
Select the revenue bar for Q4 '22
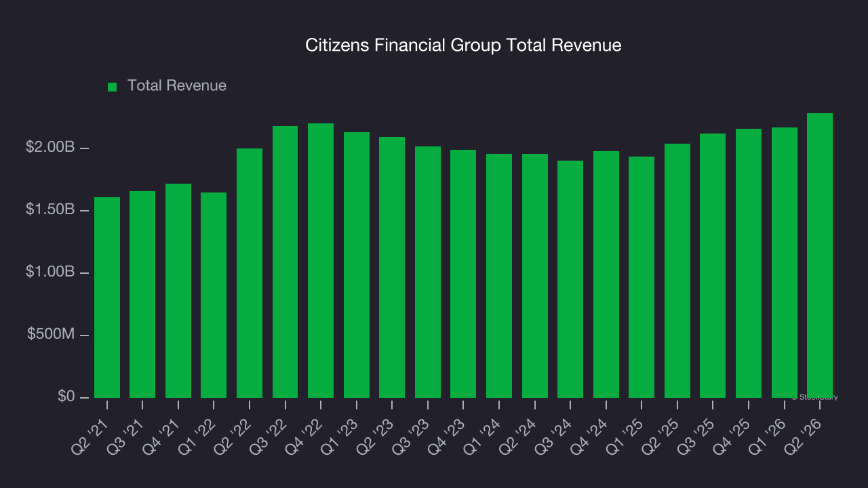[x=321, y=260]
